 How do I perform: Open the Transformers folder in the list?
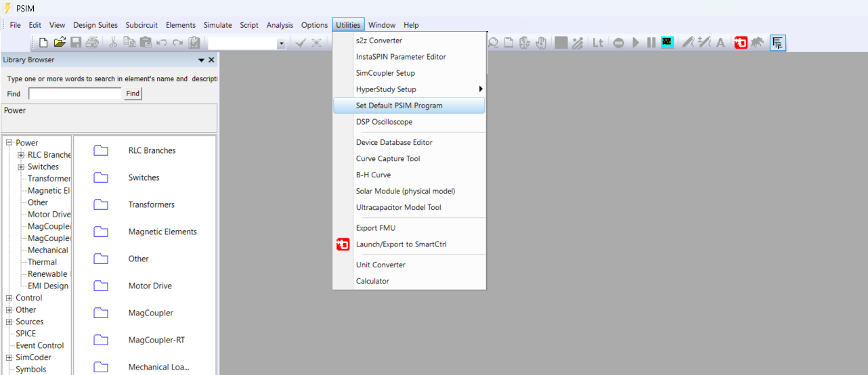(x=152, y=204)
